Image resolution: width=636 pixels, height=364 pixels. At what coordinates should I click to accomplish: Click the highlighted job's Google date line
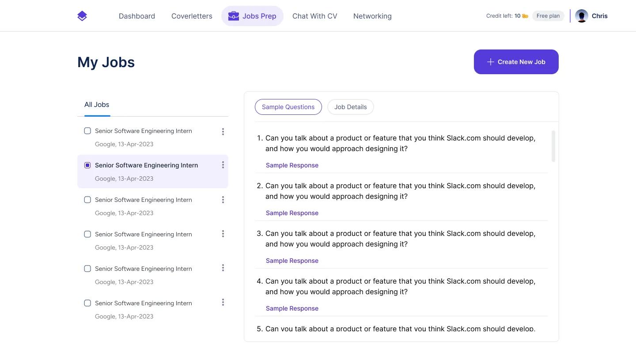[124, 178]
